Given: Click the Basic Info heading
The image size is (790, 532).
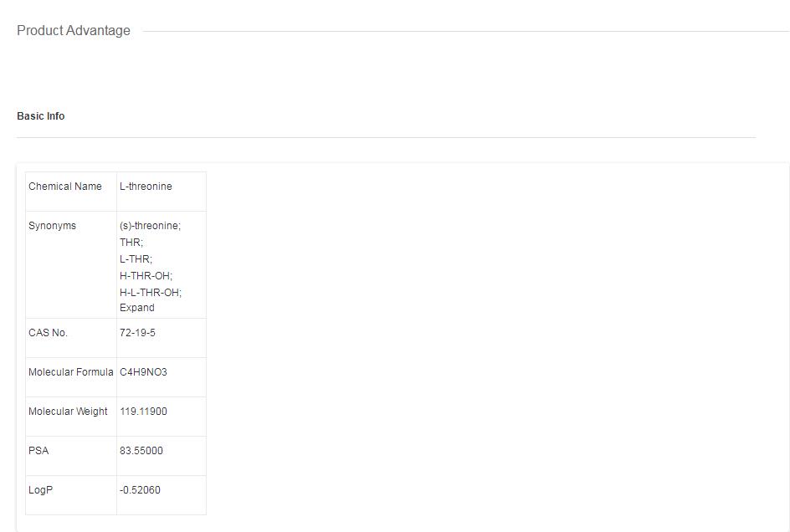Looking at the screenshot, I should click(x=40, y=116).
